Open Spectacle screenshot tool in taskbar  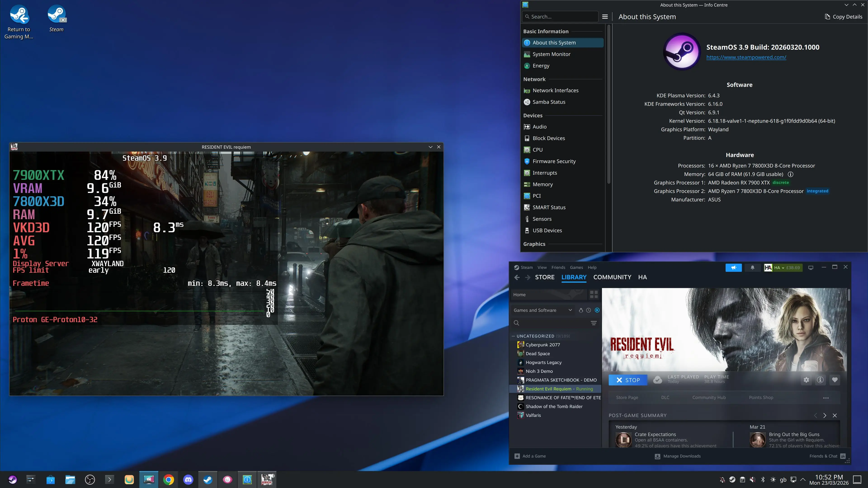pyautogui.click(x=149, y=480)
